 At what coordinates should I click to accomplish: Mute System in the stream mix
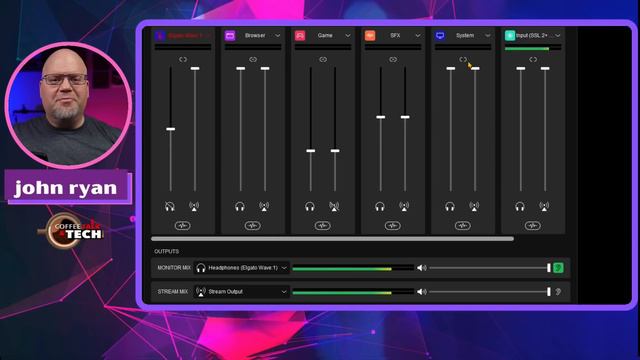(474, 207)
